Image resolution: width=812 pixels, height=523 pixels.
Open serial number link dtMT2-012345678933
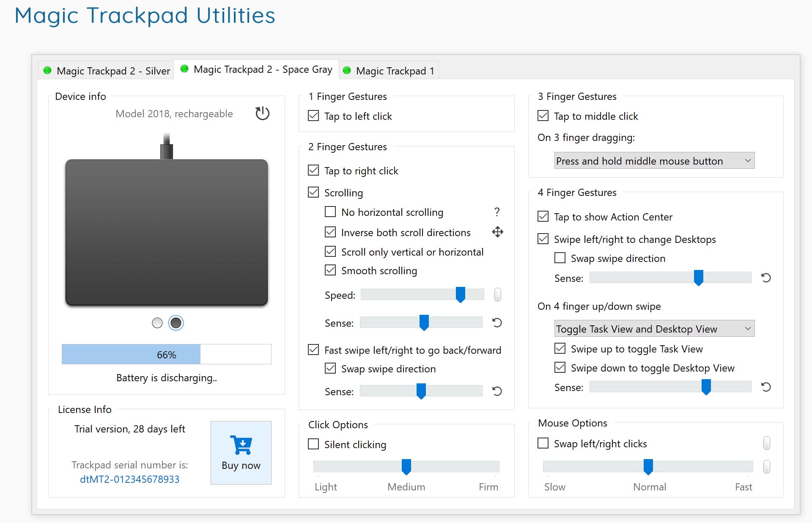pos(129,479)
